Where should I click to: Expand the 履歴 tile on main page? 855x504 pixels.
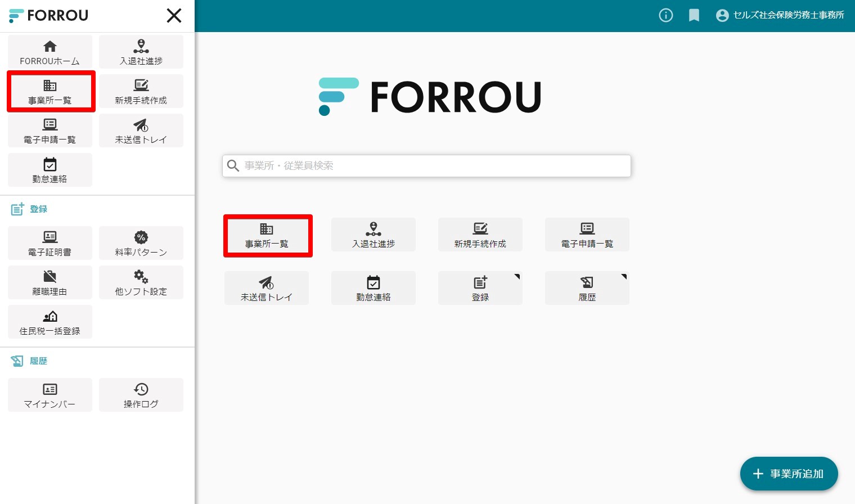pyautogui.click(x=587, y=288)
